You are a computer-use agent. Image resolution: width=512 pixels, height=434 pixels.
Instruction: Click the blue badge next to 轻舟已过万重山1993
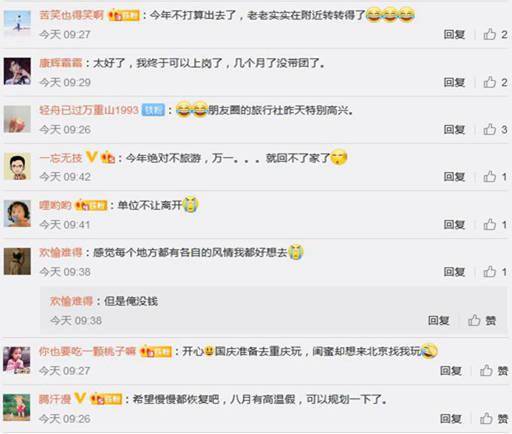(x=153, y=110)
